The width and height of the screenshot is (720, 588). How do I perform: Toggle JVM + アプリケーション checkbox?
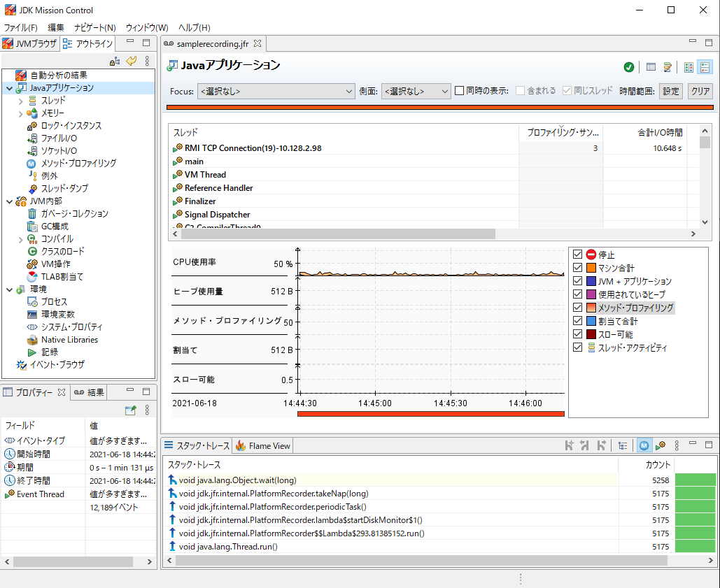coord(578,281)
